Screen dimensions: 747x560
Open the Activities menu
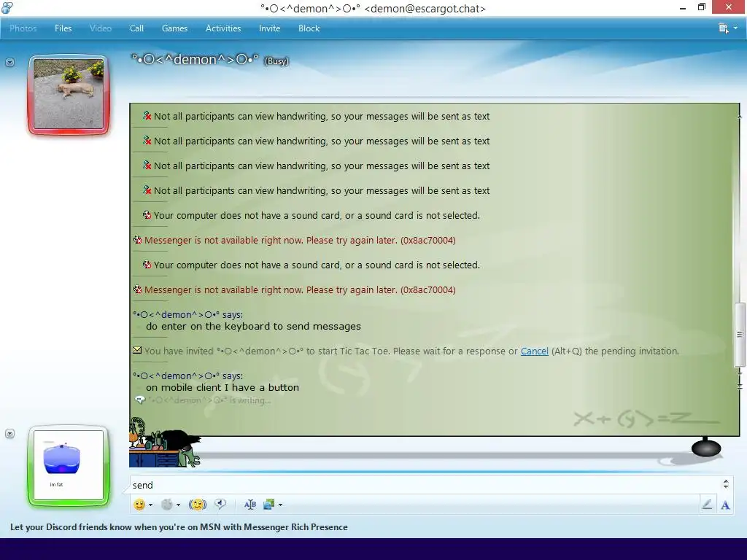pyautogui.click(x=223, y=28)
